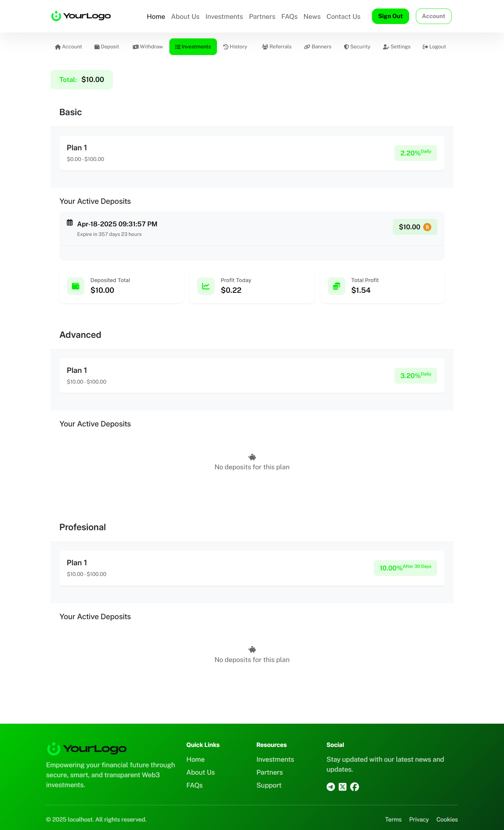Select the Security tab
Viewport: 504px width, 830px height.
point(357,47)
